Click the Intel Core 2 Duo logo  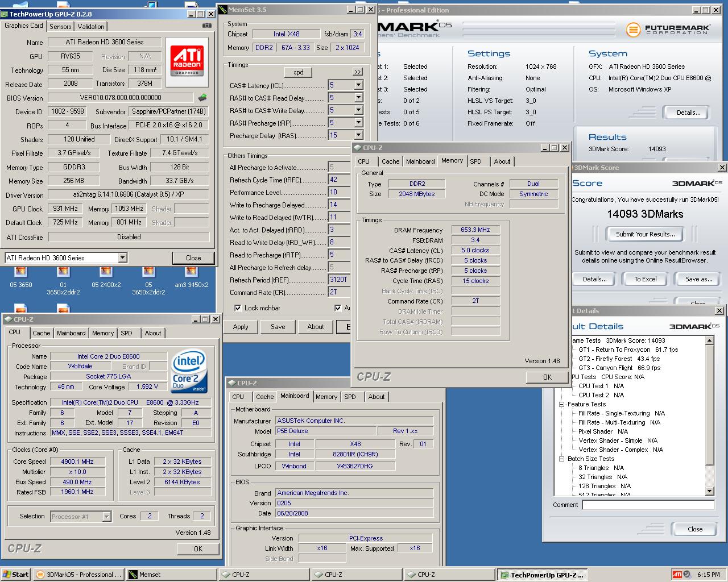point(189,372)
